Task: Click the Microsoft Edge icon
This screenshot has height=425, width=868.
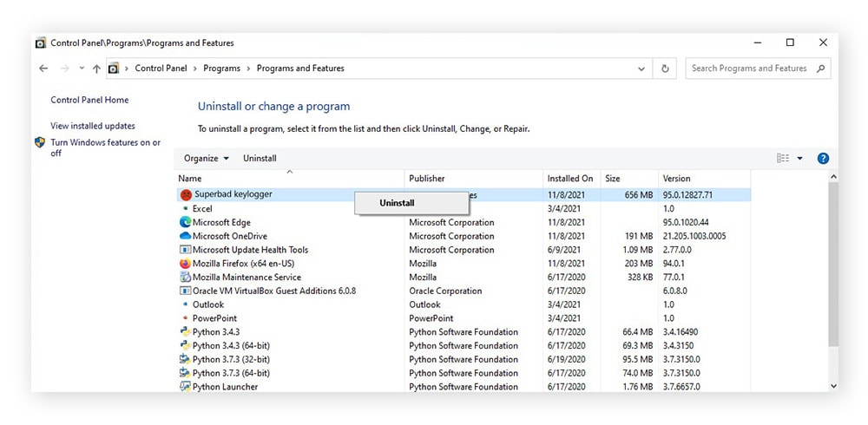Action: pos(186,222)
